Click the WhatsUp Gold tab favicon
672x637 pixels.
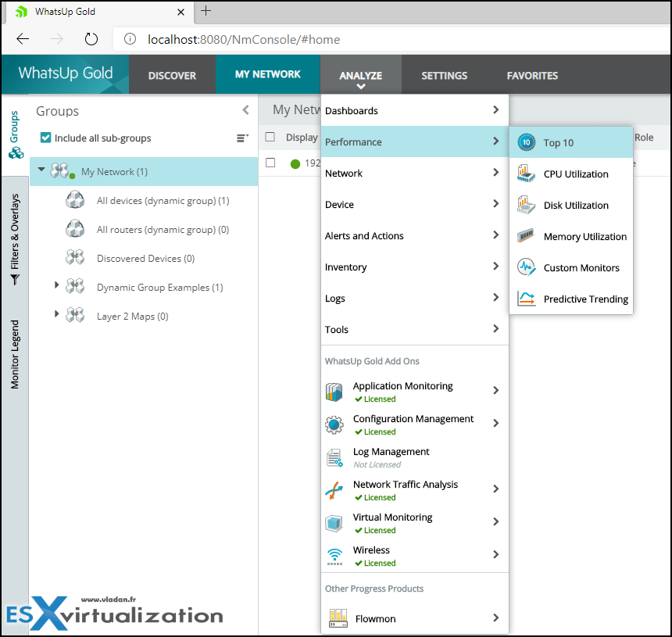pos(21,12)
